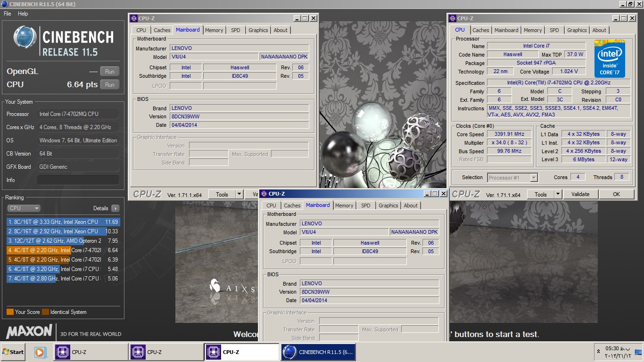Click the Core Speed value 3391.91 MHz
The width and height of the screenshot is (644, 362).
(x=509, y=134)
